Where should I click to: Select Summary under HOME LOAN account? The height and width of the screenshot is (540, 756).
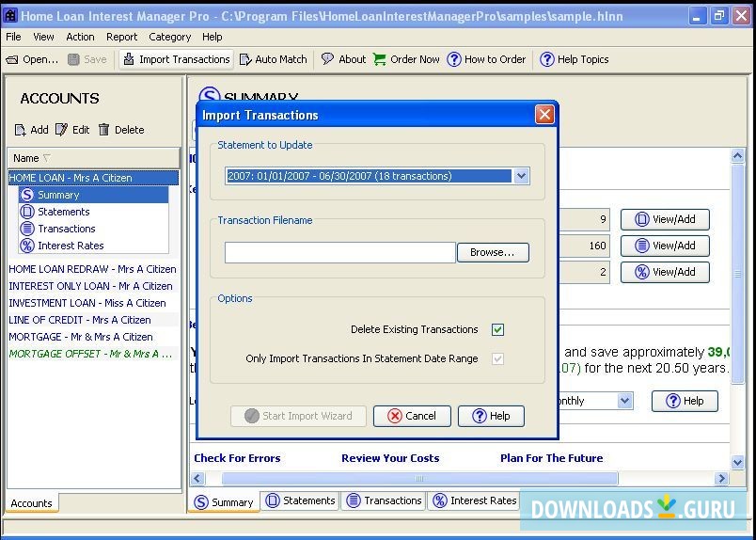[x=93, y=195]
